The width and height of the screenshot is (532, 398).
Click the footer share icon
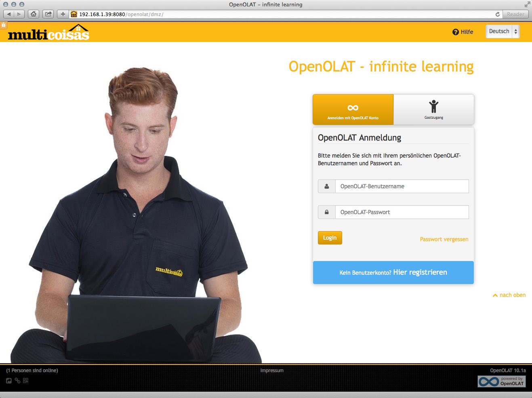click(x=9, y=381)
